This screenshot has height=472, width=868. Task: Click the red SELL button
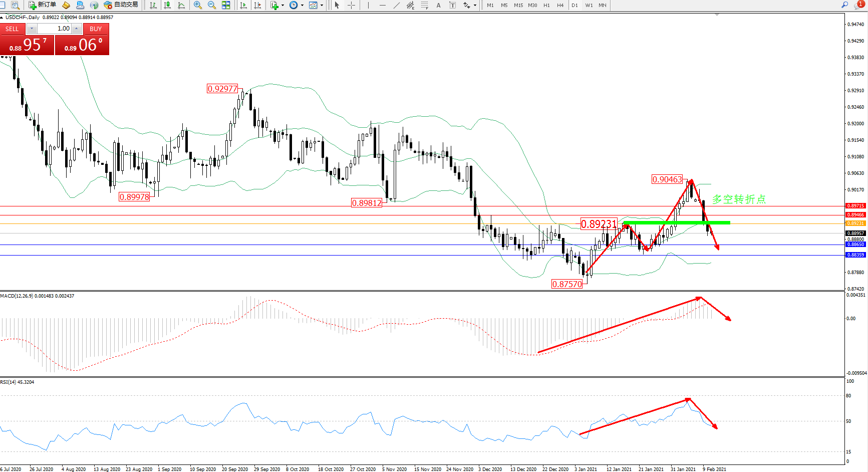tap(12, 29)
